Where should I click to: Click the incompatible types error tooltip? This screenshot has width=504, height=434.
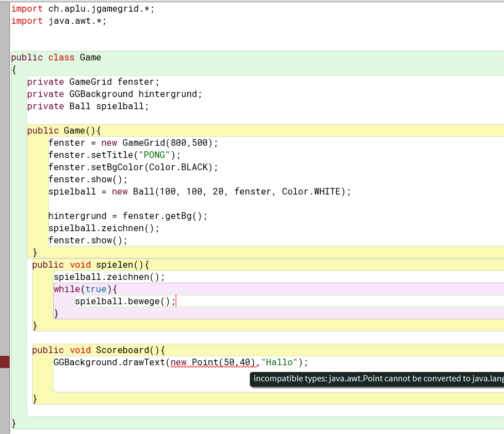pyautogui.click(x=377, y=379)
